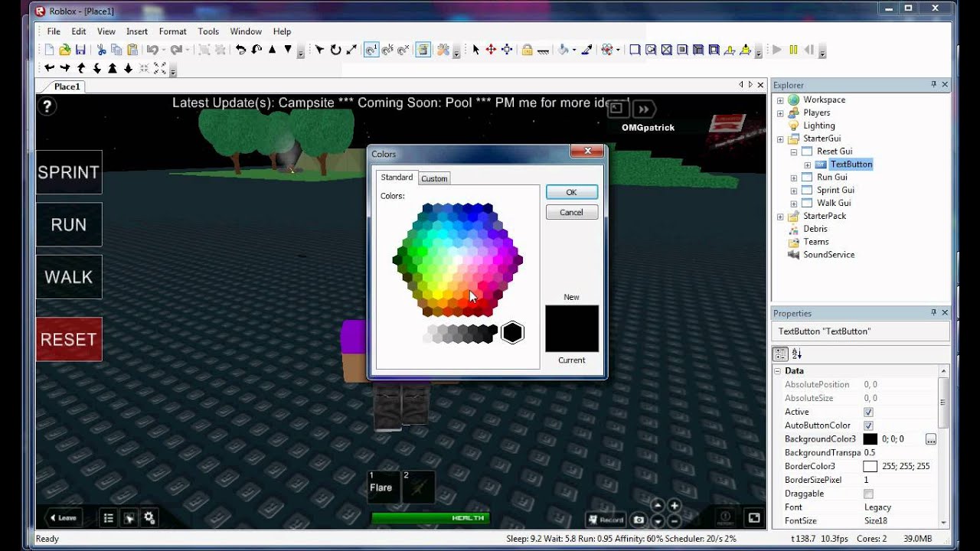Click the in-game fullscreen toggle icon
This screenshot has width=980, height=551.
[x=754, y=518]
